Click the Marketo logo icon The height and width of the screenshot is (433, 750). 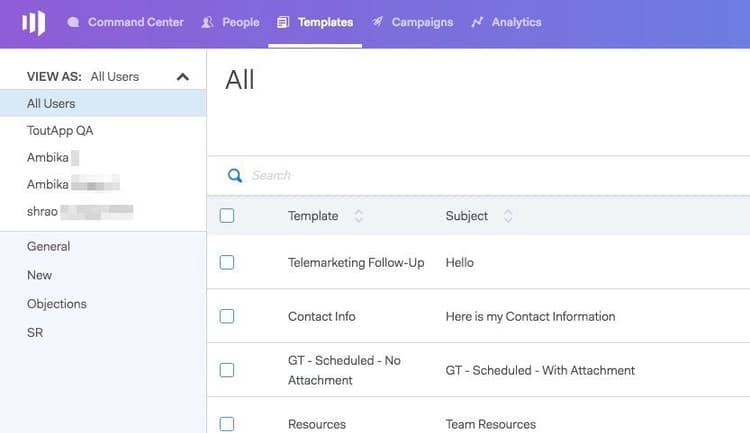[x=33, y=22]
